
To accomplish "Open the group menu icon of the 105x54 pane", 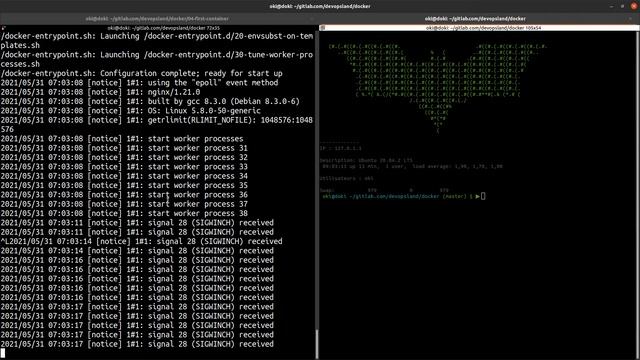I will 322,28.
